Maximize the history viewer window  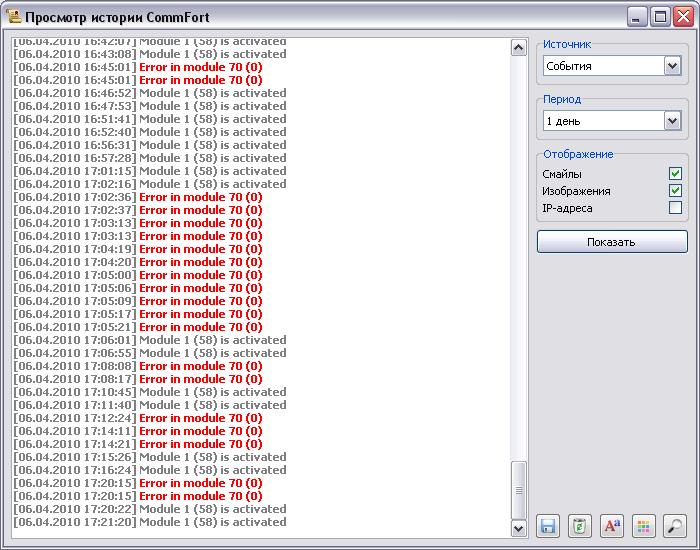tap(660, 17)
